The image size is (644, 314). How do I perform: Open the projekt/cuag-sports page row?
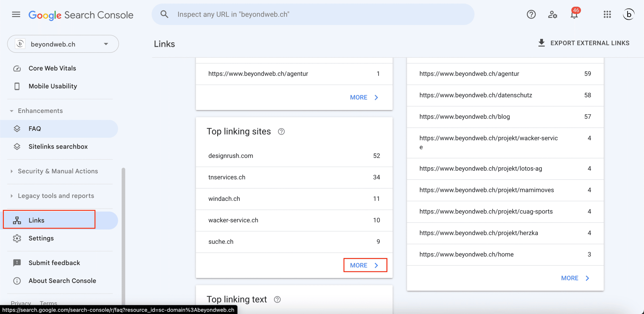click(505, 212)
